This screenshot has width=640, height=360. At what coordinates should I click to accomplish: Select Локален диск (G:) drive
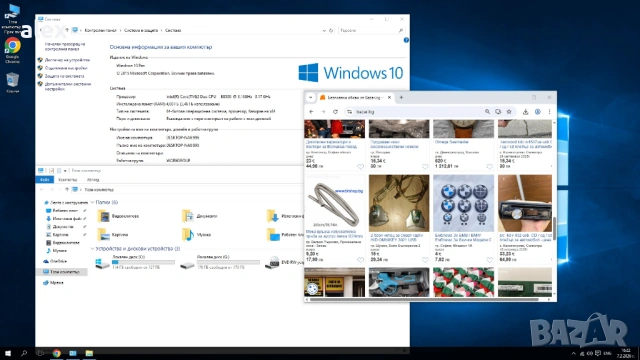[220, 262]
